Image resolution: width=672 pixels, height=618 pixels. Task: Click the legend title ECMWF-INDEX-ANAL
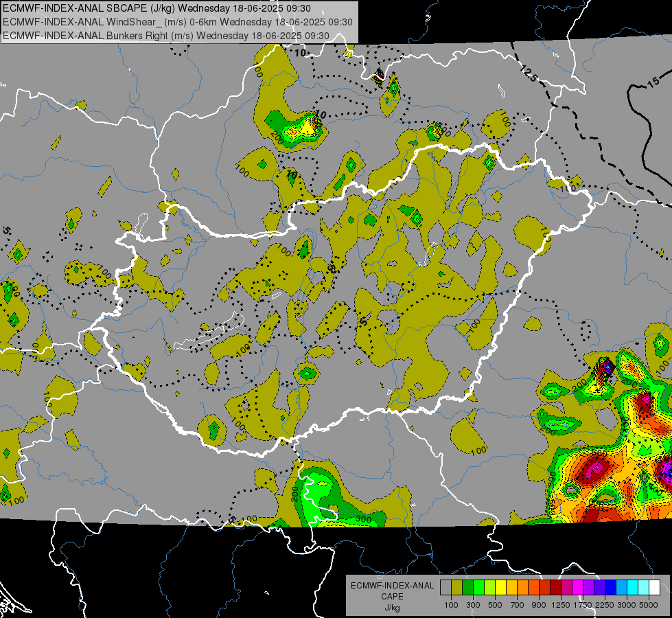pos(393,586)
